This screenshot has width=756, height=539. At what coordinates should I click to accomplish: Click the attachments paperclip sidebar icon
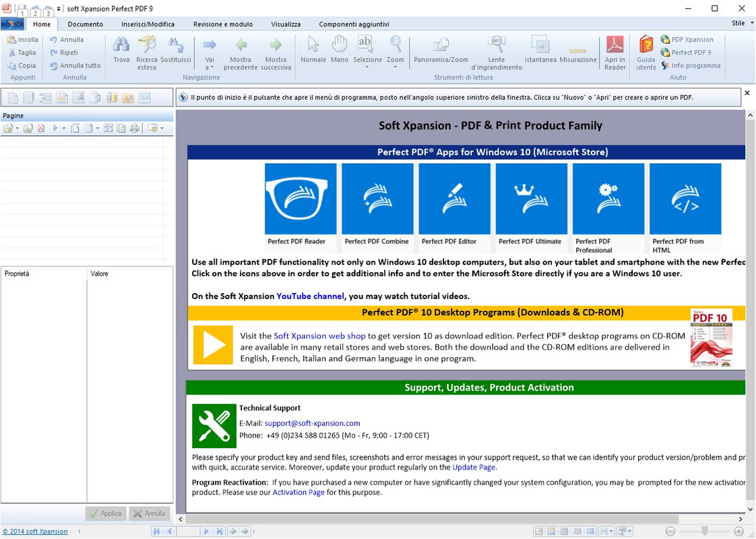(x=112, y=98)
